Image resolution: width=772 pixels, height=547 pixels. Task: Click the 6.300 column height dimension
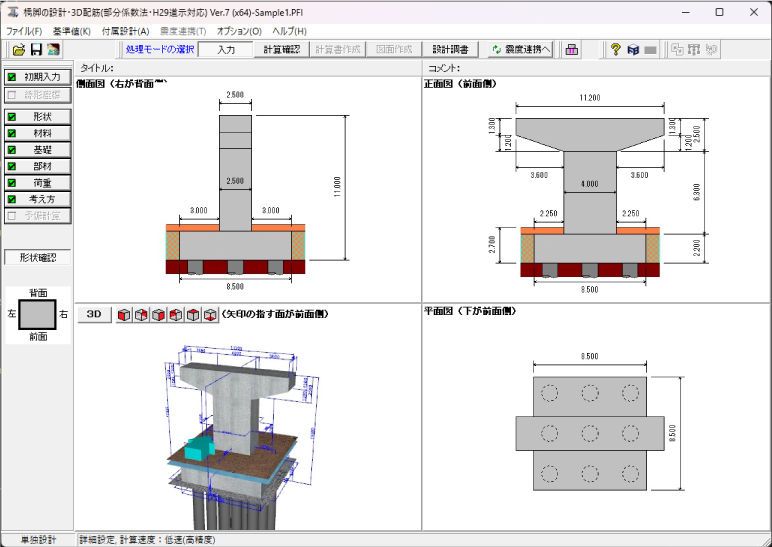(696, 193)
